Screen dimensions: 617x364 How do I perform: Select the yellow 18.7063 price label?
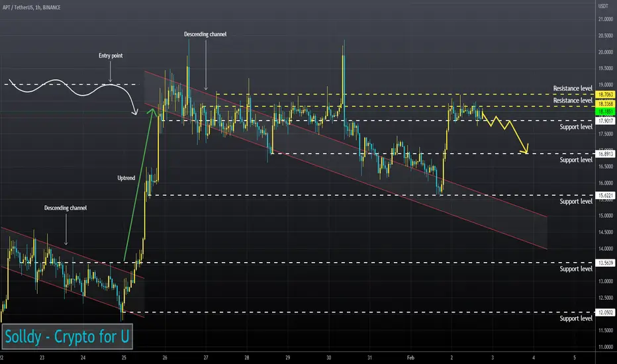click(x=606, y=95)
